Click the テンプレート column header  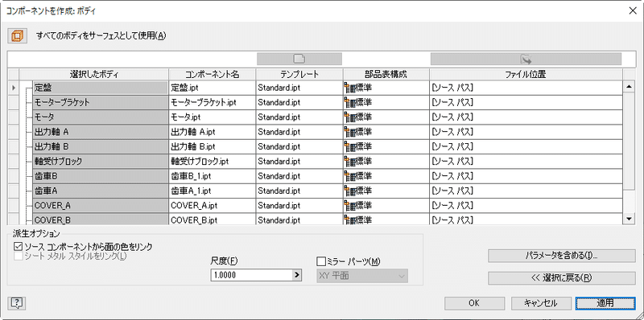(x=299, y=74)
